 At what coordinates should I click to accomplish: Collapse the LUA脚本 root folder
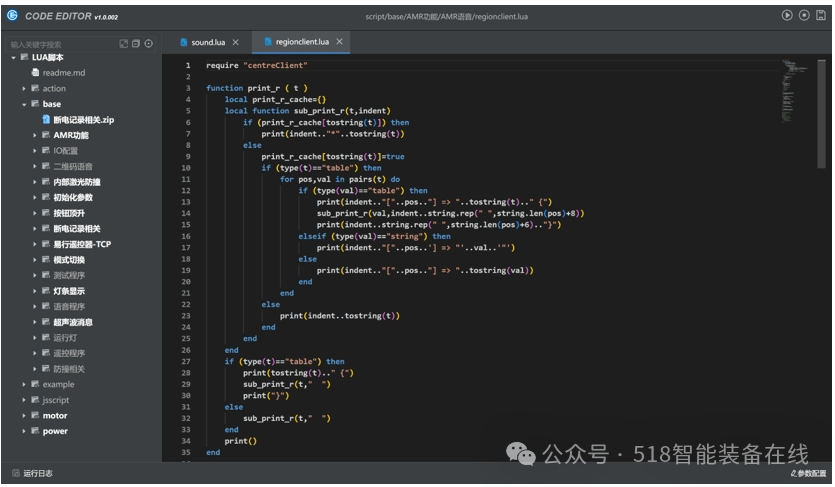(13, 57)
